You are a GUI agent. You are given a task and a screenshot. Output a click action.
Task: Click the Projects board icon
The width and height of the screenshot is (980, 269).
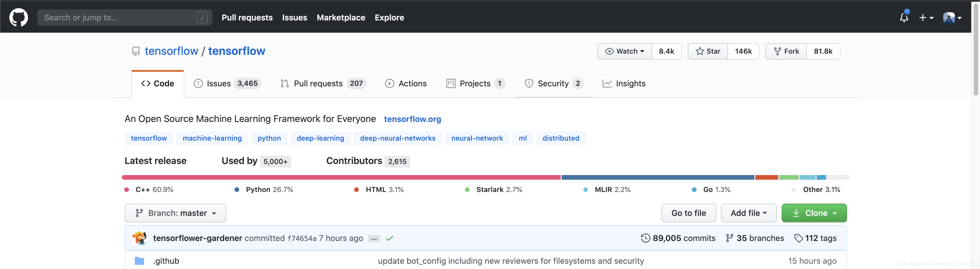pyautogui.click(x=450, y=84)
